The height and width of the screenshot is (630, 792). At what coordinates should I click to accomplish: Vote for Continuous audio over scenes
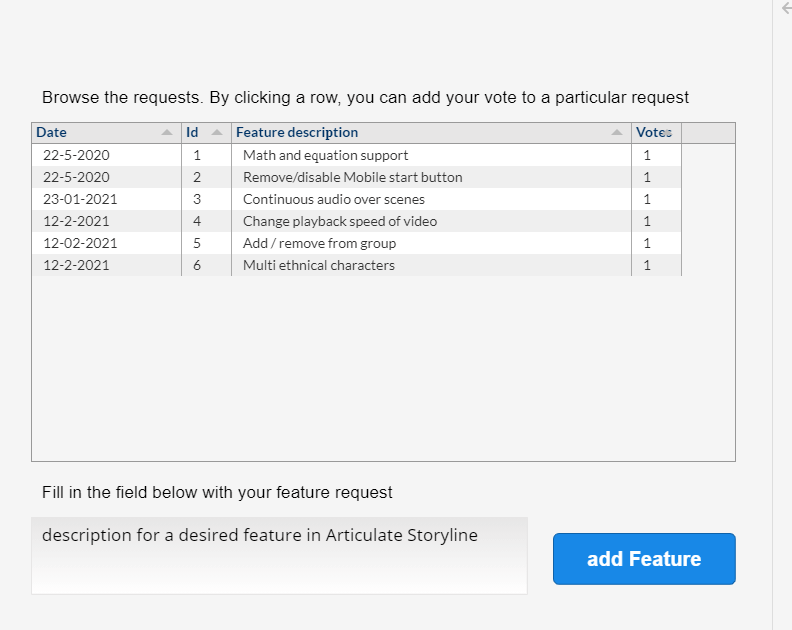point(333,199)
